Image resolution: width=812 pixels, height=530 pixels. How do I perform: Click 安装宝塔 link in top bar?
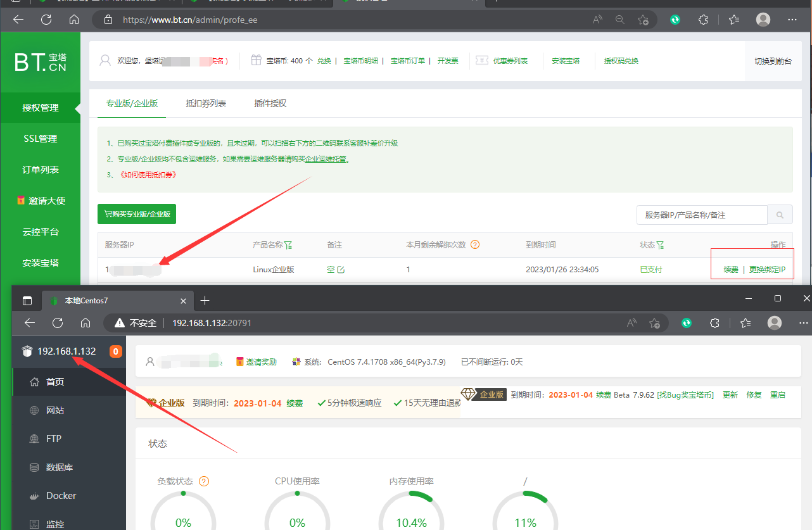point(566,61)
